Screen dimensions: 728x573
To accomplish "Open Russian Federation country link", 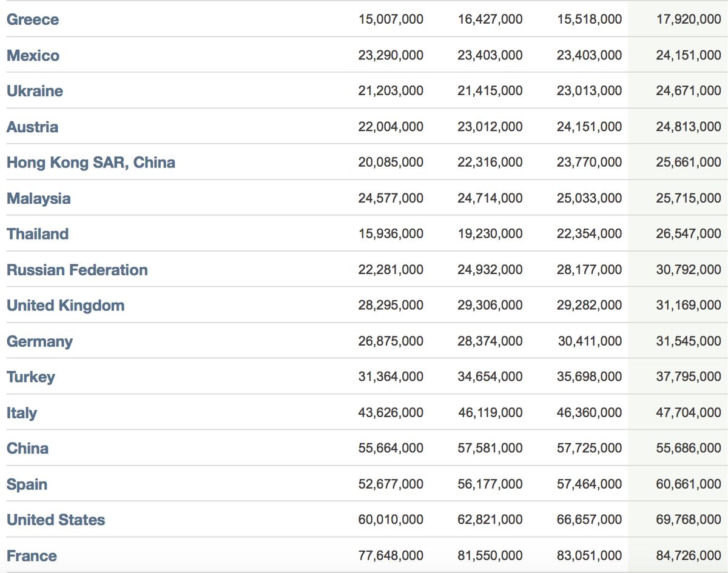I will point(77,270).
